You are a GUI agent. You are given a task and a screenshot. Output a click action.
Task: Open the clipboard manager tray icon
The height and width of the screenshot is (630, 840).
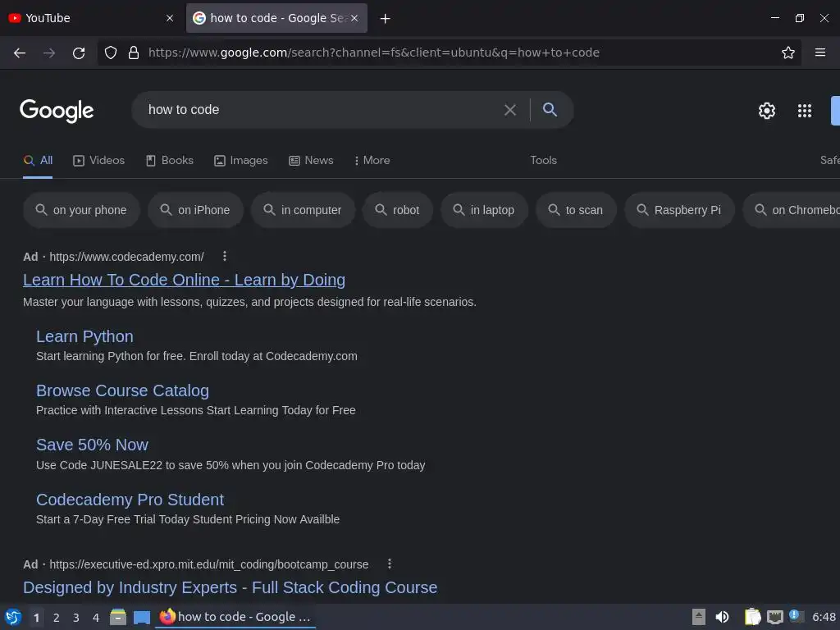(752, 617)
